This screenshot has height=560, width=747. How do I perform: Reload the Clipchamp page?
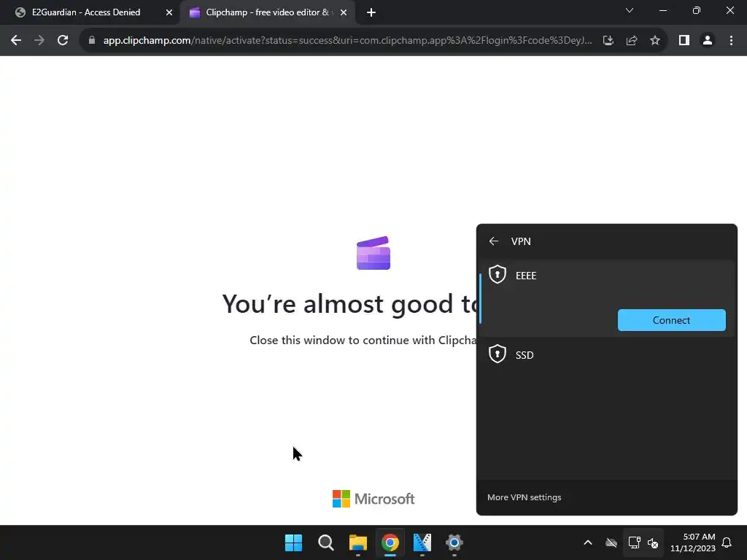pos(63,41)
